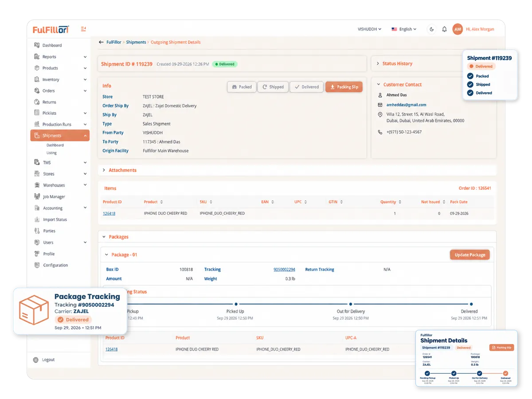
Task: Click the Packed status button
Action: [241, 87]
